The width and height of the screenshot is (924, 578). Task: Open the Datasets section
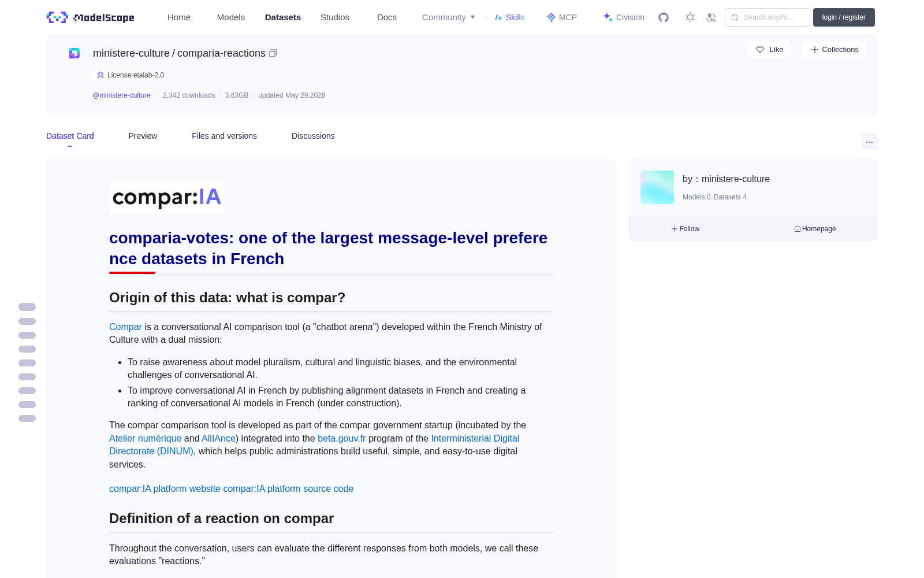(x=283, y=17)
